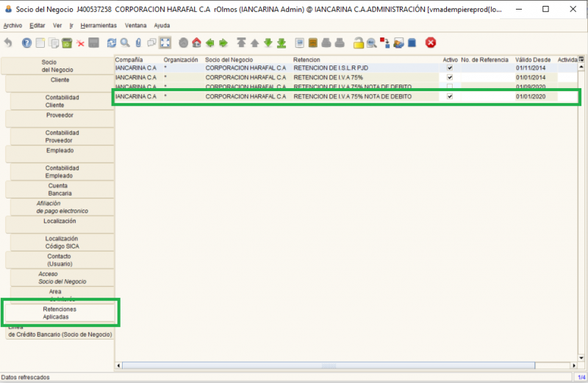Image resolution: width=588 pixels, height=383 pixels.
Task: Click the yellow padlock lock icon
Action: [x=358, y=43]
